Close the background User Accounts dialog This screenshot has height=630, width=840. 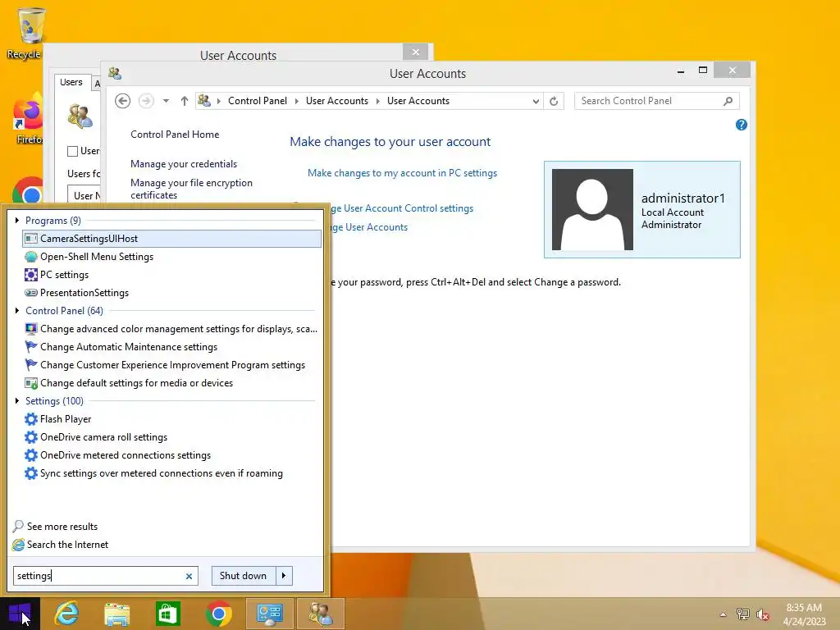tap(415, 52)
